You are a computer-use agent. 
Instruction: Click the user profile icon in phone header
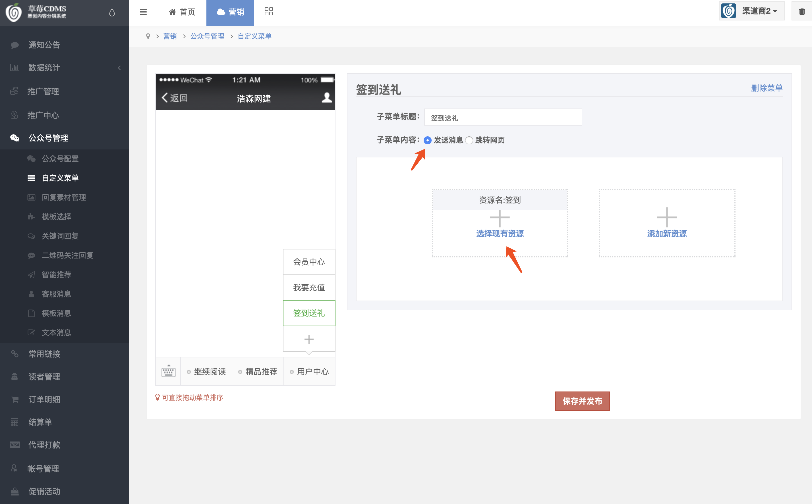click(x=327, y=98)
